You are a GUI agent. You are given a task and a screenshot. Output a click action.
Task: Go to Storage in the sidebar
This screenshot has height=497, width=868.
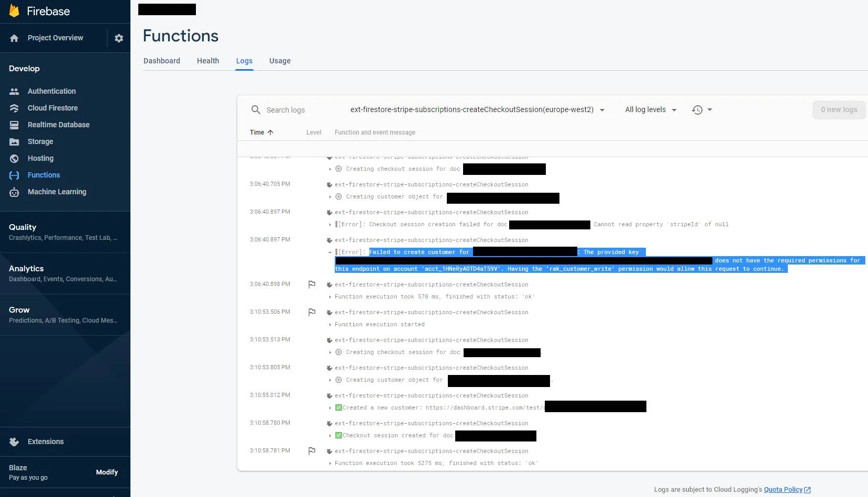click(x=40, y=141)
